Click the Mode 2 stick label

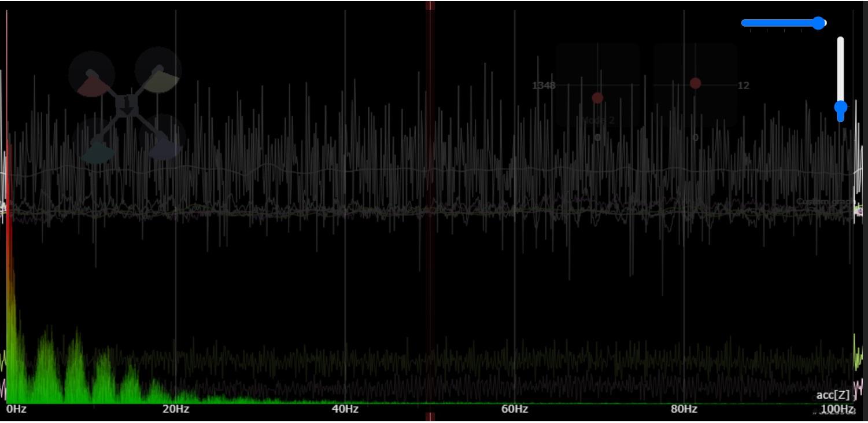599,120
